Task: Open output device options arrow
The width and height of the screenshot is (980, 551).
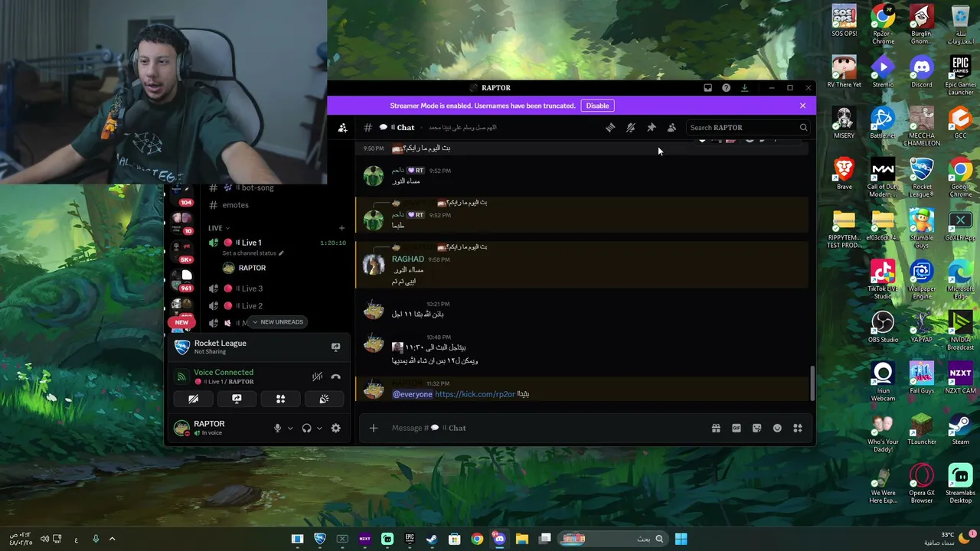Action: [319, 429]
